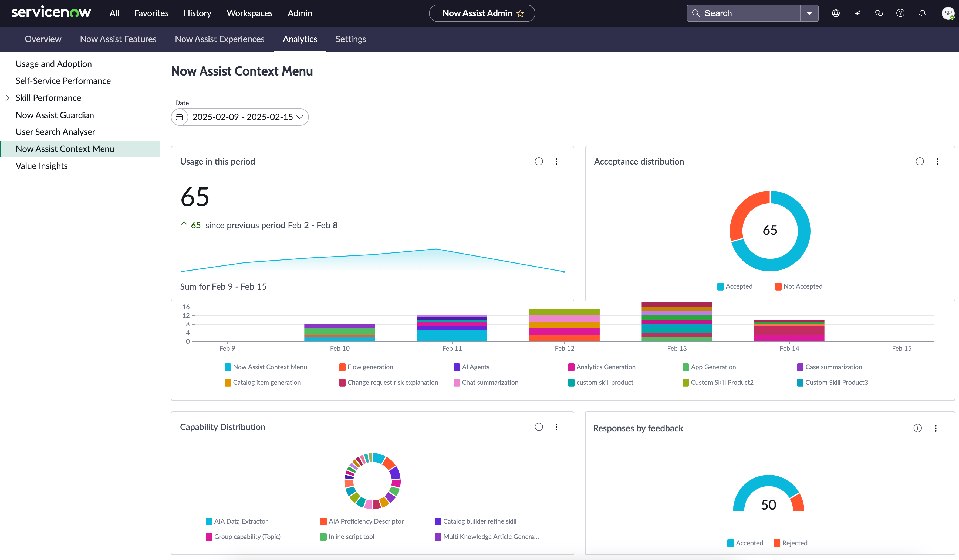Show info for Capability Distribution
Viewport: 959px width, 560px height.
539,426
